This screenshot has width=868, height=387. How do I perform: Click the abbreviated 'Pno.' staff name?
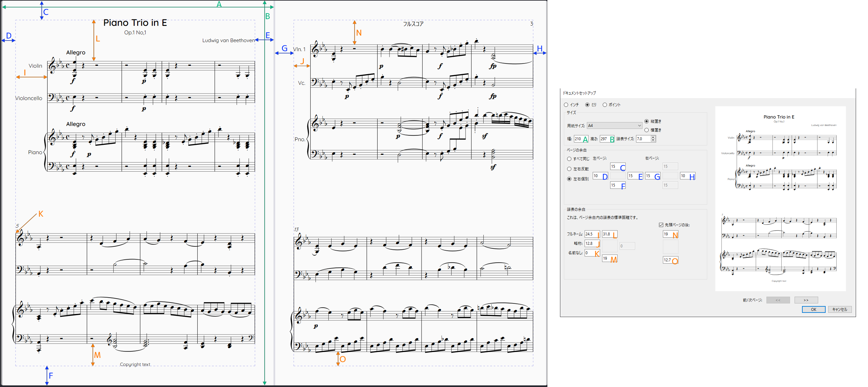pos(300,139)
